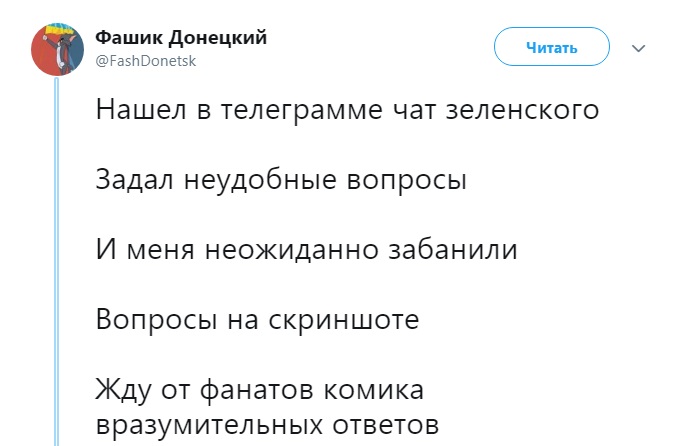Screen dimensions: 683x446
Task: Select the word фанатов in the tweet
Action: 257,389
